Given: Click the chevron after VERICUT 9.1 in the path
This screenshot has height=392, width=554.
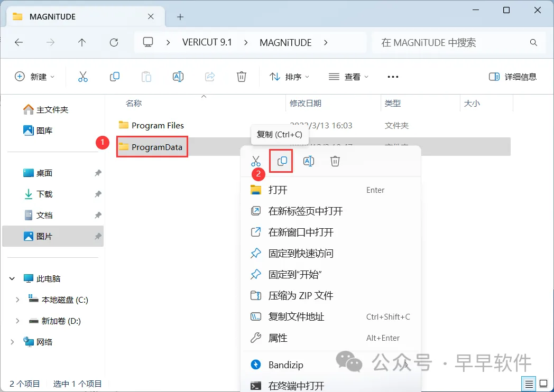Looking at the screenshot, I should 246,43.
